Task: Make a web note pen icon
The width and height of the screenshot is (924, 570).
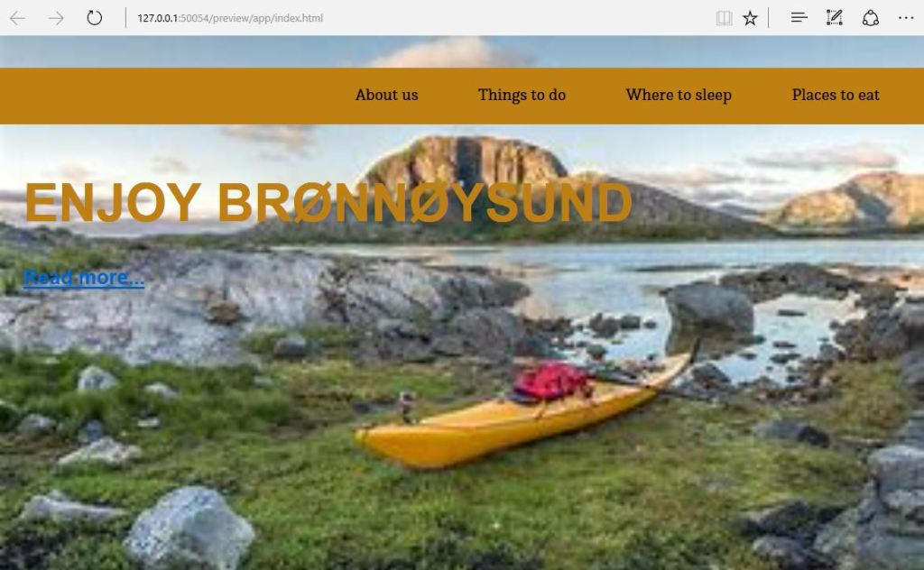Action: (x=835, y=18)
